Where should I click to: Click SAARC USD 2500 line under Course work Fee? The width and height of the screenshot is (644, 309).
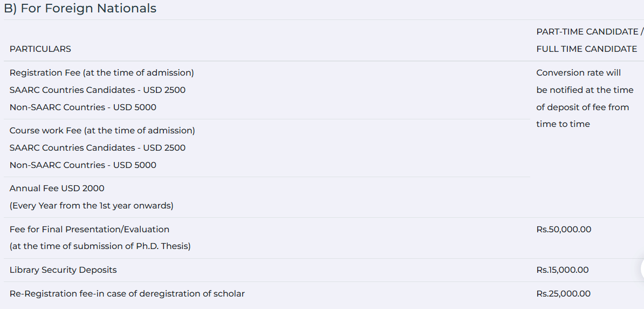click(97, 148)
